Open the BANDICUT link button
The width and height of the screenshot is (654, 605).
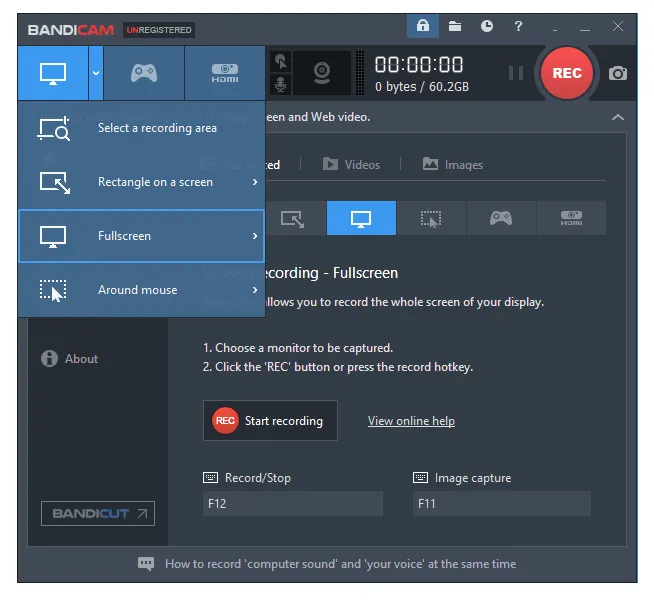[98, 513]
